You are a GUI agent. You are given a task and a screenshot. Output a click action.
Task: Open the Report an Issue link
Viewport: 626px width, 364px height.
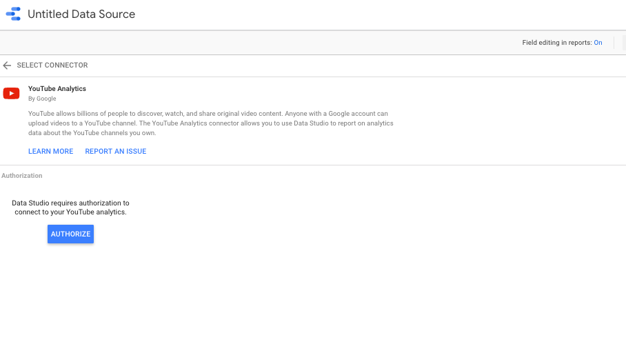[x=116, y=151]
